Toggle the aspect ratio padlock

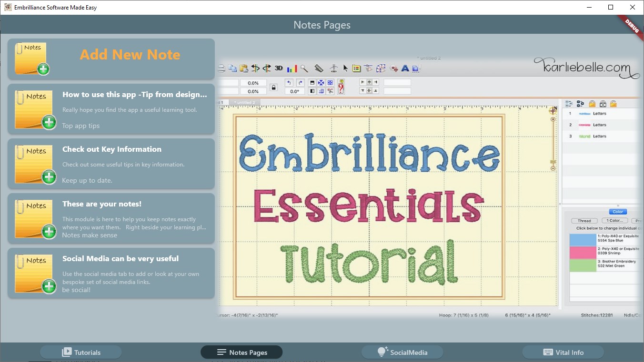[274, 86]
